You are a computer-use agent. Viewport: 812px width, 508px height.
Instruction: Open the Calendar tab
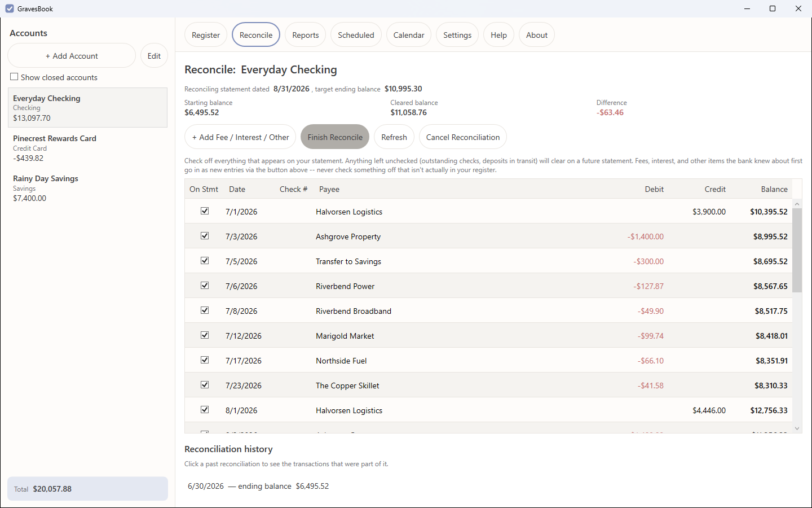[409, 35]
